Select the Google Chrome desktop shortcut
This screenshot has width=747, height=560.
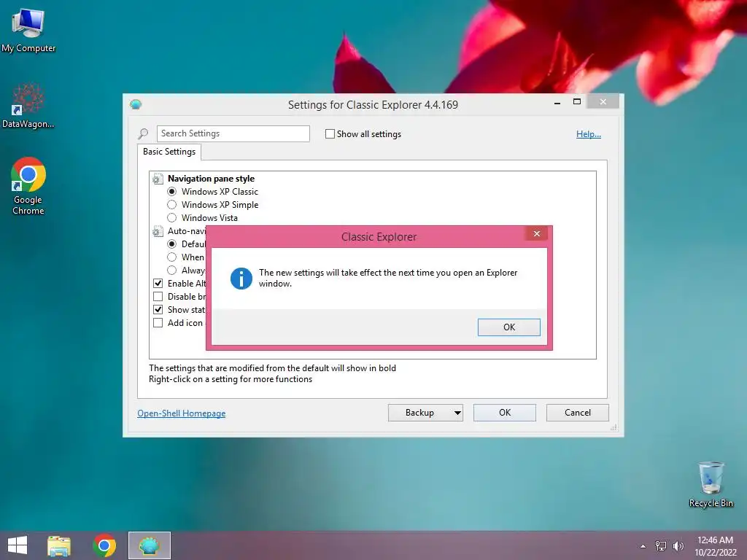coord(28,186)
